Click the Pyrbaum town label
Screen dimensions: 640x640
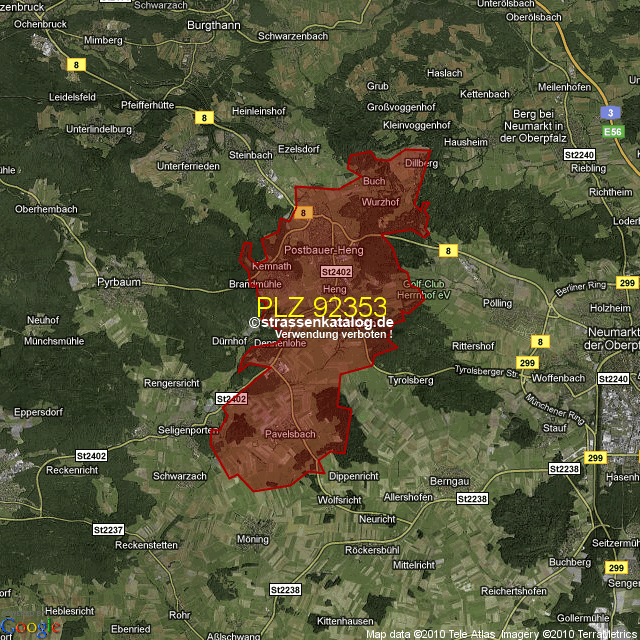click(x=118, y=283)
